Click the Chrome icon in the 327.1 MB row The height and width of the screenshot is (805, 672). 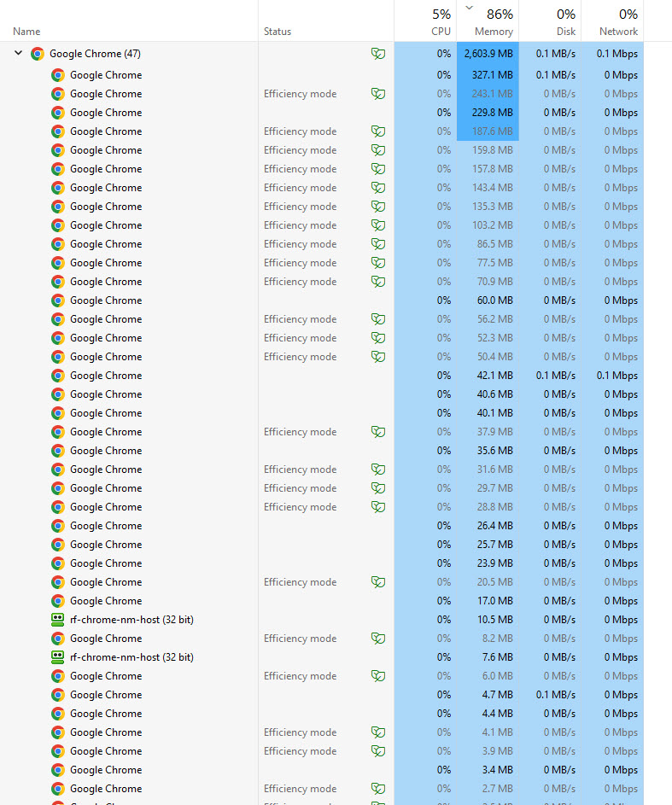point(58,75)
